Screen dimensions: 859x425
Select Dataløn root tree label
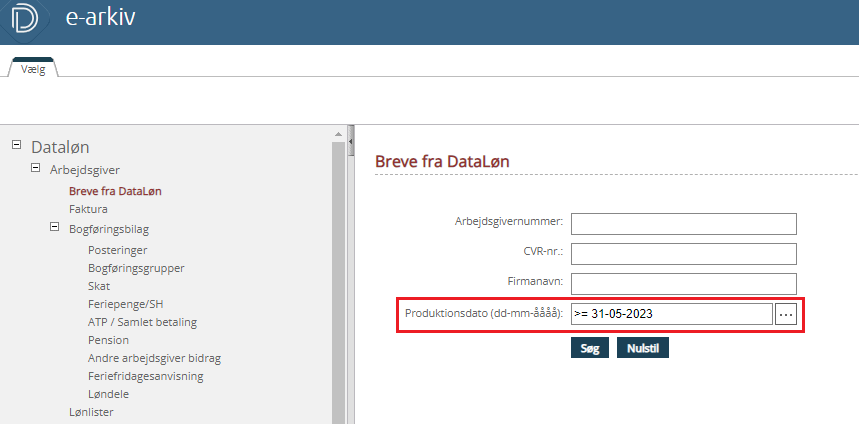60,147
